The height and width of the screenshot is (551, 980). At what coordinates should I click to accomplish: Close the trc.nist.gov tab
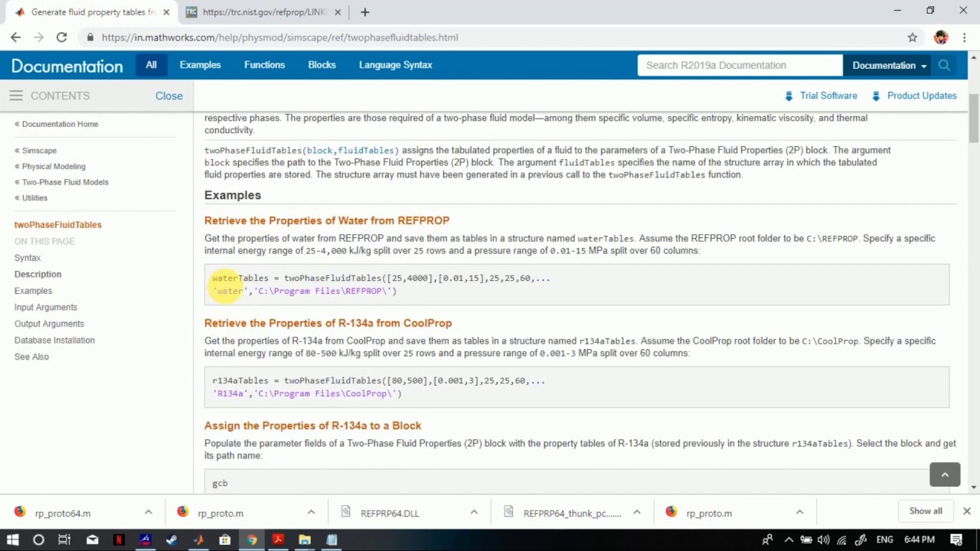[338, 12]
